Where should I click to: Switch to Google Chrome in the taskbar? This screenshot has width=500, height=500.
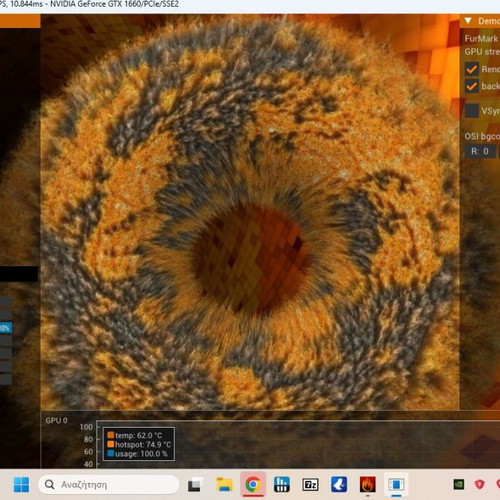click(253, 485)
